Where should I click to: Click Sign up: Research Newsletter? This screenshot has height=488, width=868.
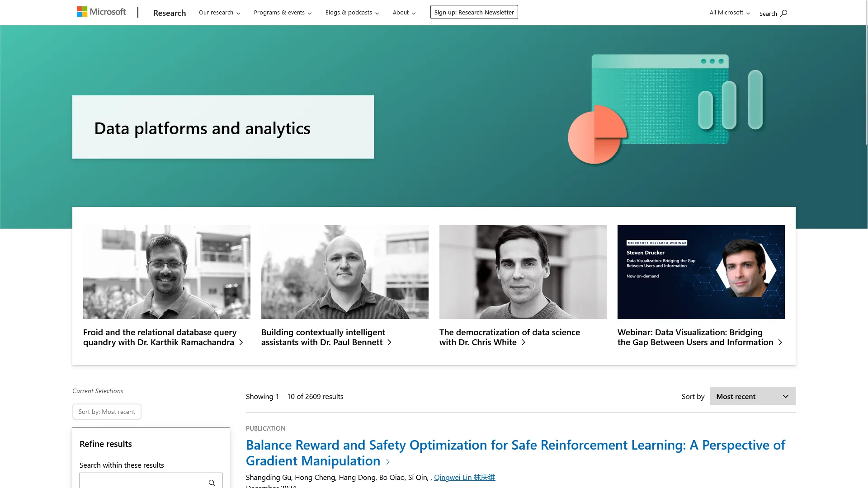(474, 12)
